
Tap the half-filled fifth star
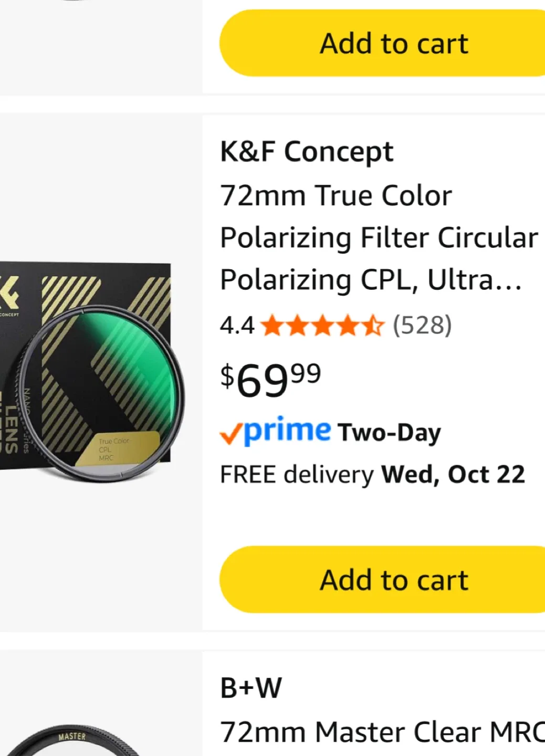click(x=373, y=325)
